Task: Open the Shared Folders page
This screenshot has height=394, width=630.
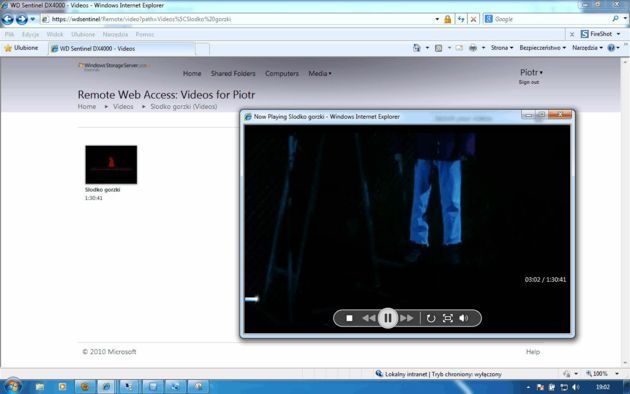Action: (233, 73)
